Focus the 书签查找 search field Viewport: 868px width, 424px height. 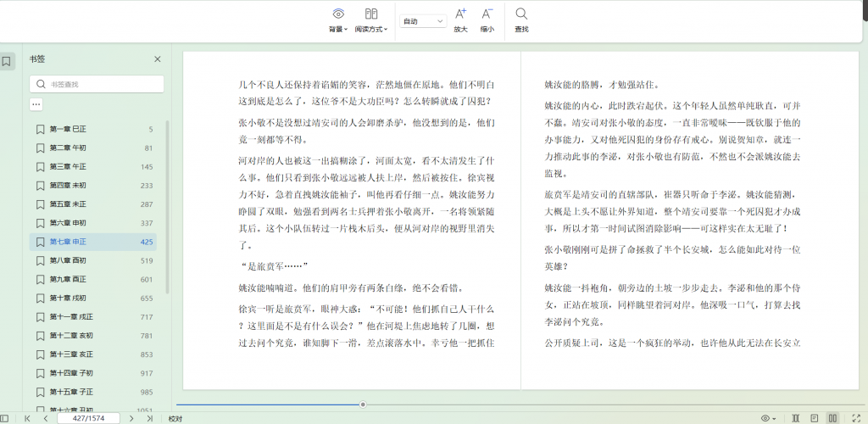click(97, 84)
